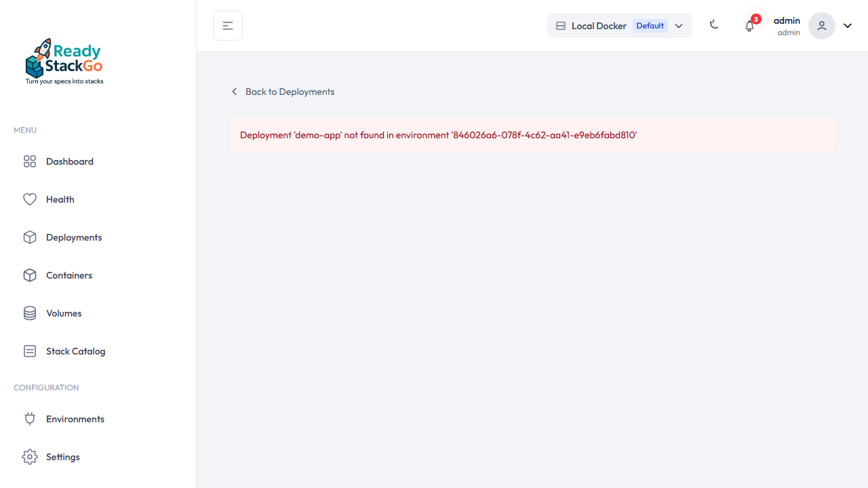Expand the user menu chevron at top right
The width and height of the screenshot is (868, 488).
coord(847,25)
